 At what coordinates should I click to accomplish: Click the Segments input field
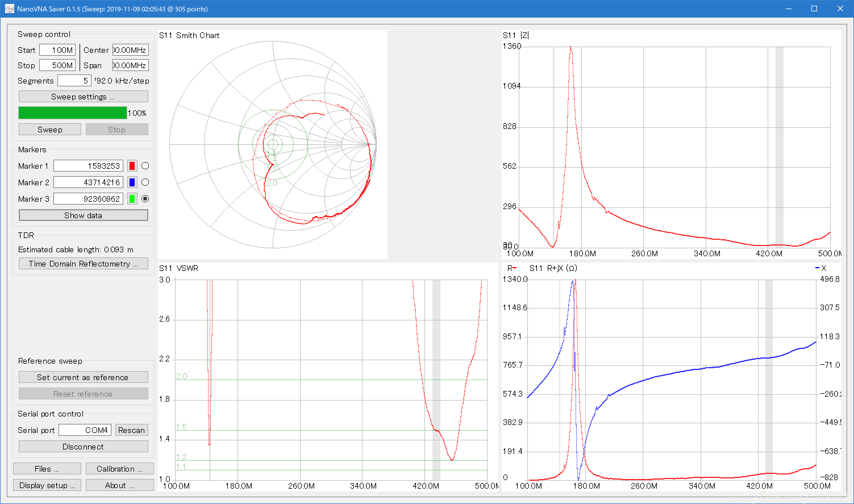tap(74, 81)
